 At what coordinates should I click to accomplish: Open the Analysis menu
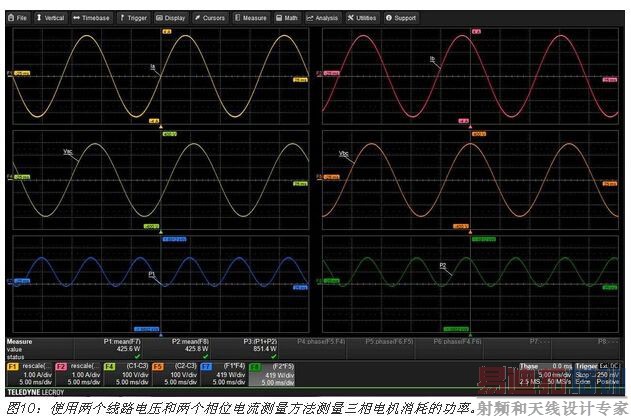[322, 18]
